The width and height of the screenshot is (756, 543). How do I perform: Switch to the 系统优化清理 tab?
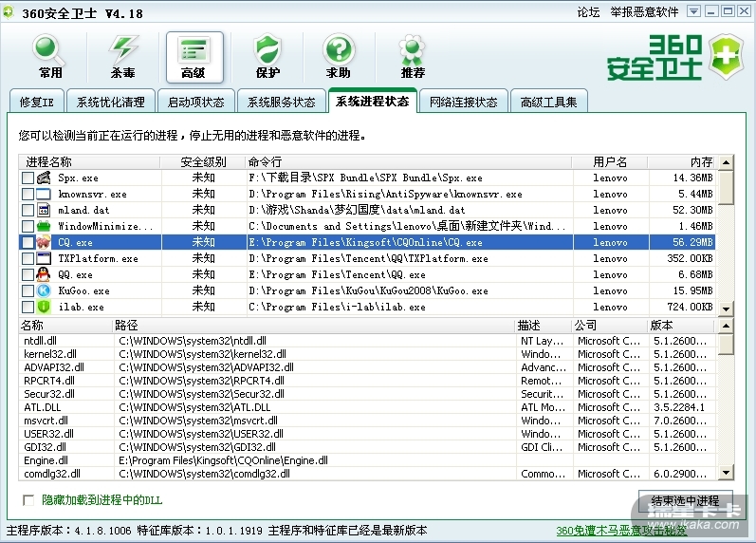click(x=111, y=102)
